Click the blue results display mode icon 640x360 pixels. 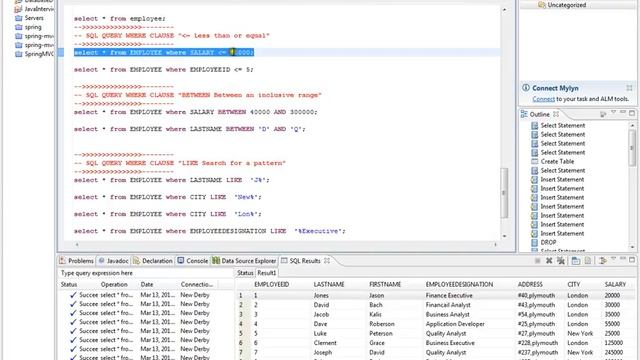pyautogui.click(x=576, y=260)
